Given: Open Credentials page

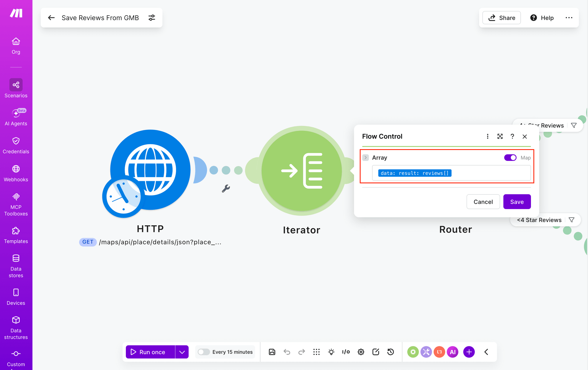Looking at the screenshot, I should (x=16, y=145).
